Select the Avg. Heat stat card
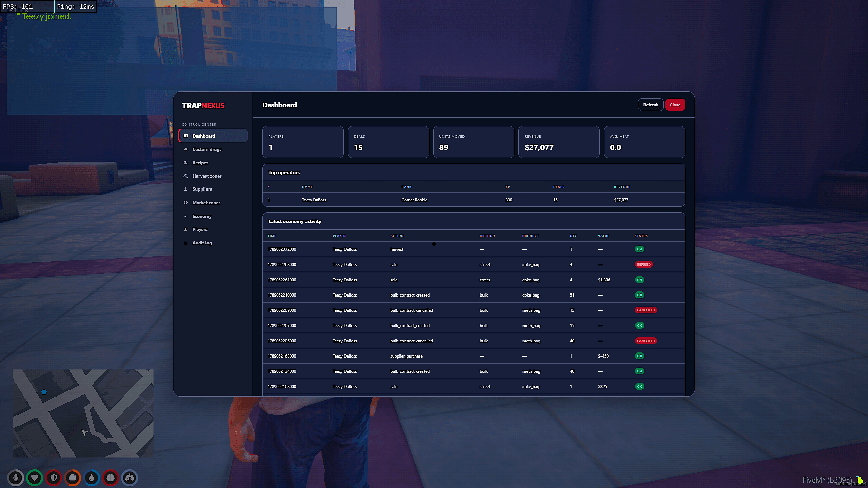868x488 pixels. pyautogui.click(x=644, y=142)
